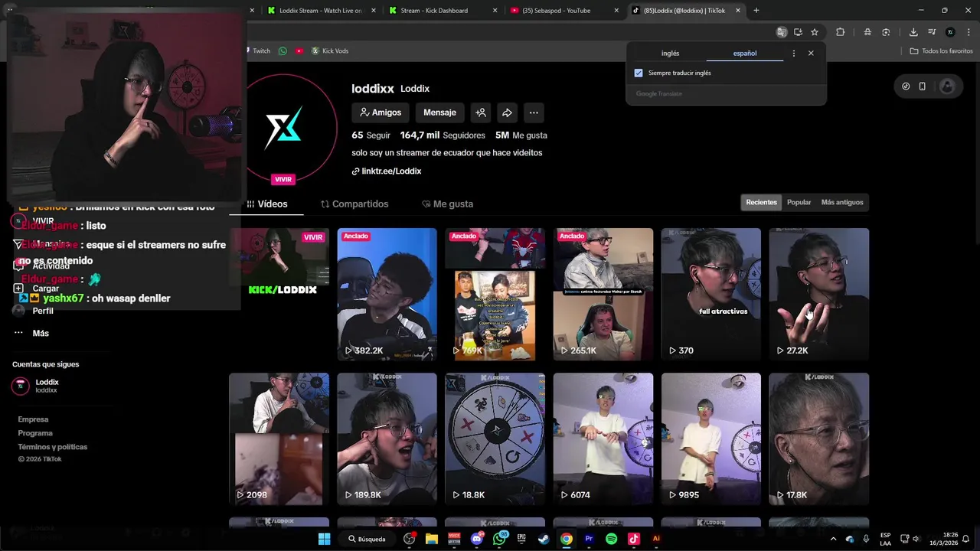Switch to the Sebaspod YouTube tab
Viewport: 980px width, 551px height.
[565, 11]
